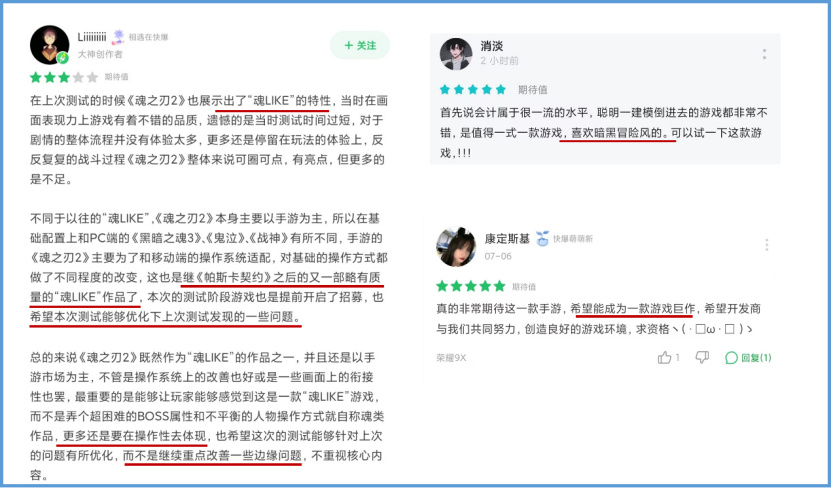Click the green five-star rating on 康定斯基's review
The image size is (831, 492).
(471, 286)
